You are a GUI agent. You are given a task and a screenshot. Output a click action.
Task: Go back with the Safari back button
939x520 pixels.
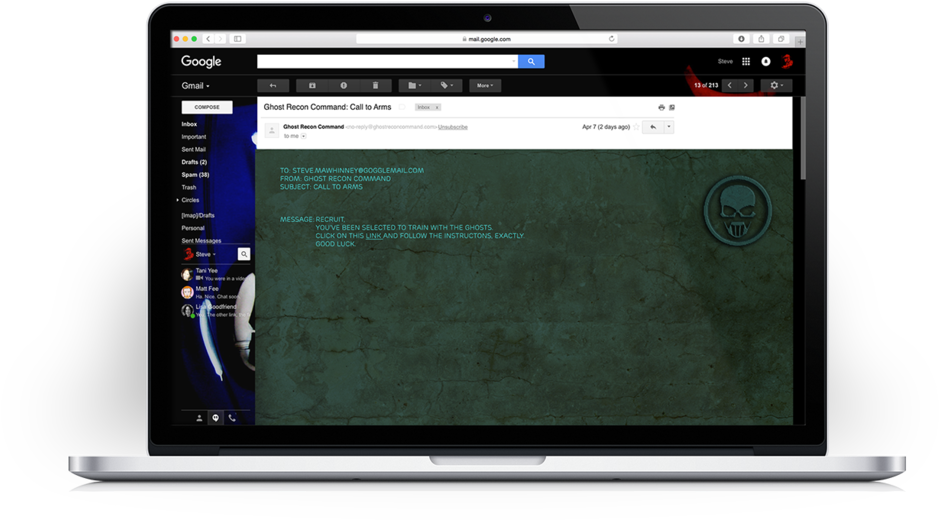click(208, 39)
